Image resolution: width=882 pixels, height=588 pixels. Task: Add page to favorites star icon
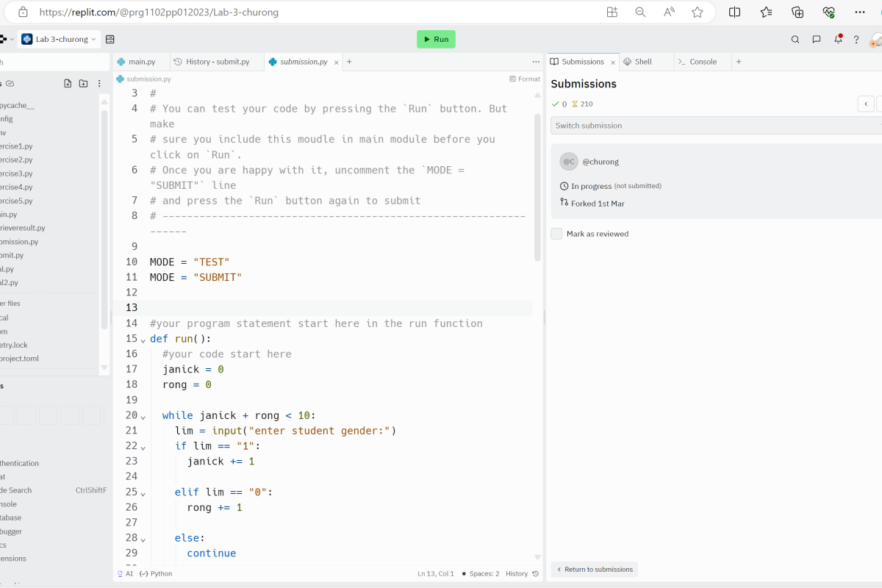698,12
